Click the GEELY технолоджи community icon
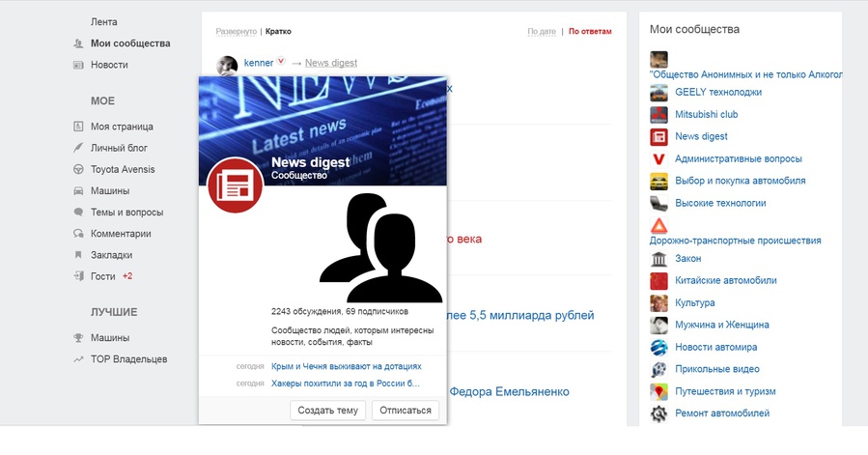The width and height of the screenshot is (868, 455). [658, 93]
